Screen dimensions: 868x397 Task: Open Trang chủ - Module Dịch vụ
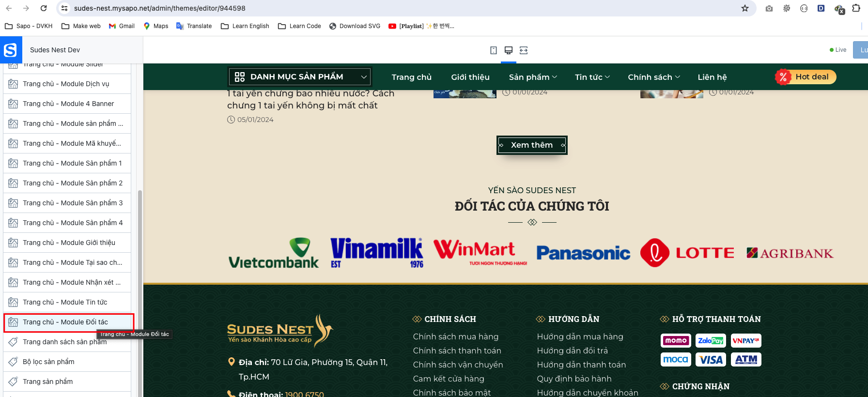point(67,84)
